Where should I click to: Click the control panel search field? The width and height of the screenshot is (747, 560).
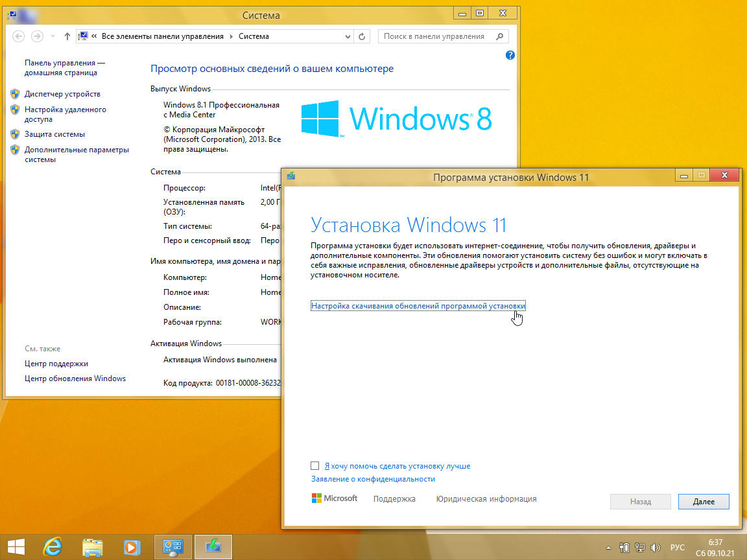coord(443,36)
